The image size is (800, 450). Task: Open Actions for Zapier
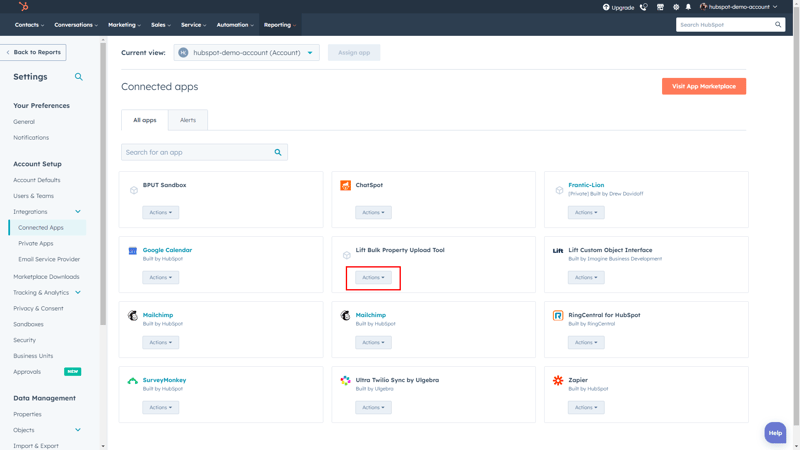pyautogui.click(x=586, y=407)
